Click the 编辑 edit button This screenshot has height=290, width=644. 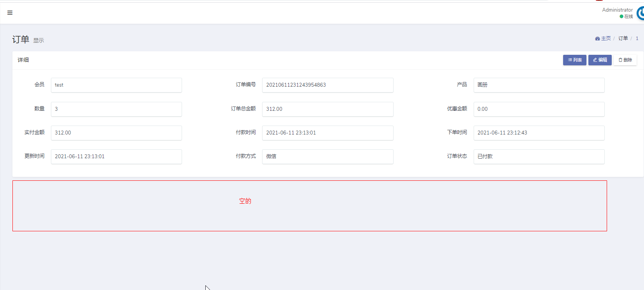pyautogui.click(x=600, y=60)
